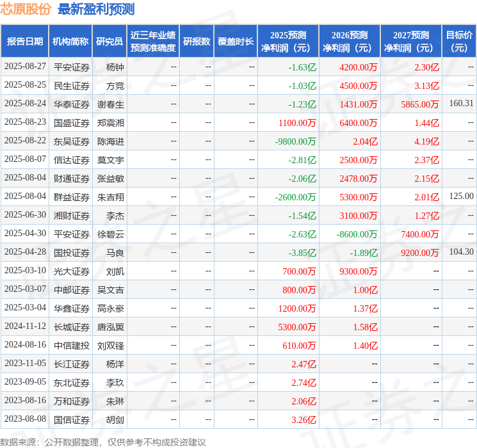
Task: Select the 机构简称 column header
Action: point(70,42)
